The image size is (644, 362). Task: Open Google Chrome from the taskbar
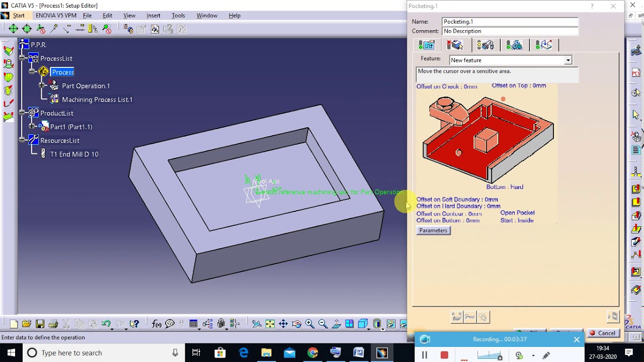tap(312, 353)
